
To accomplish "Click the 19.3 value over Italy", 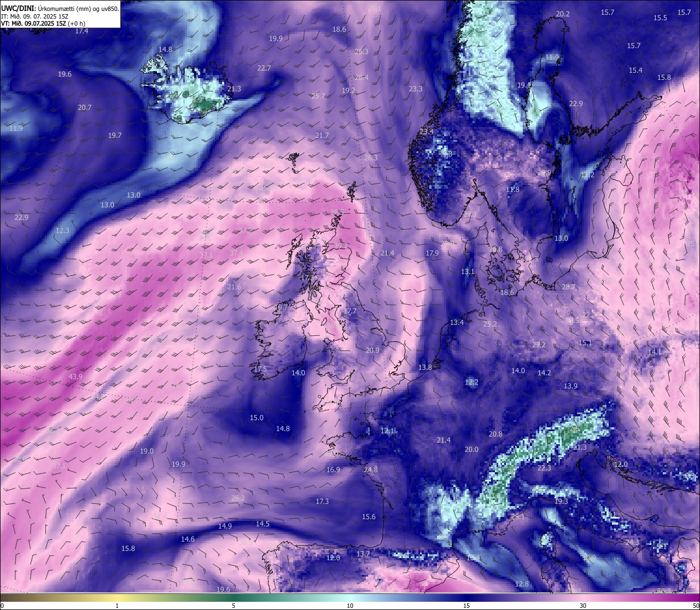I will point(561,502).
